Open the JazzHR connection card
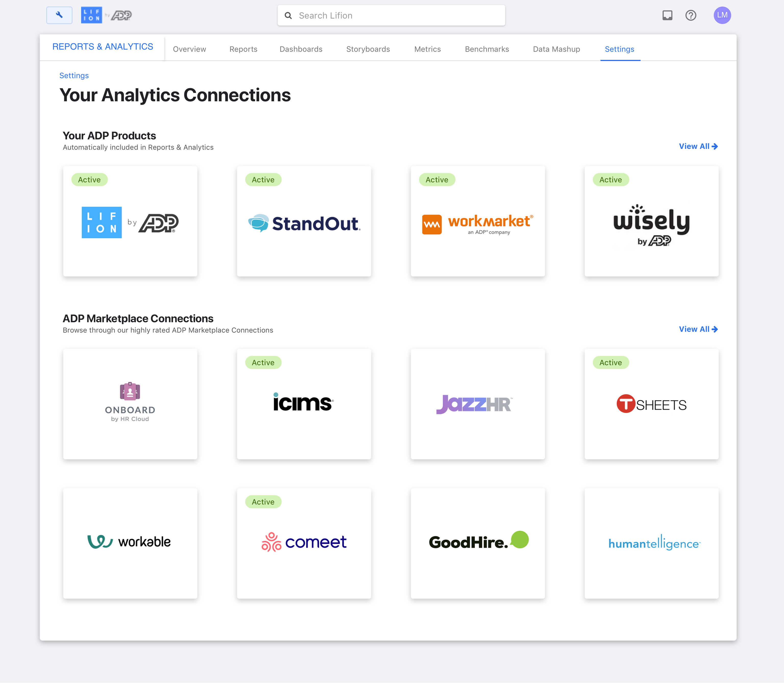The height and width of the screenshot is (683, 784). 477,404
